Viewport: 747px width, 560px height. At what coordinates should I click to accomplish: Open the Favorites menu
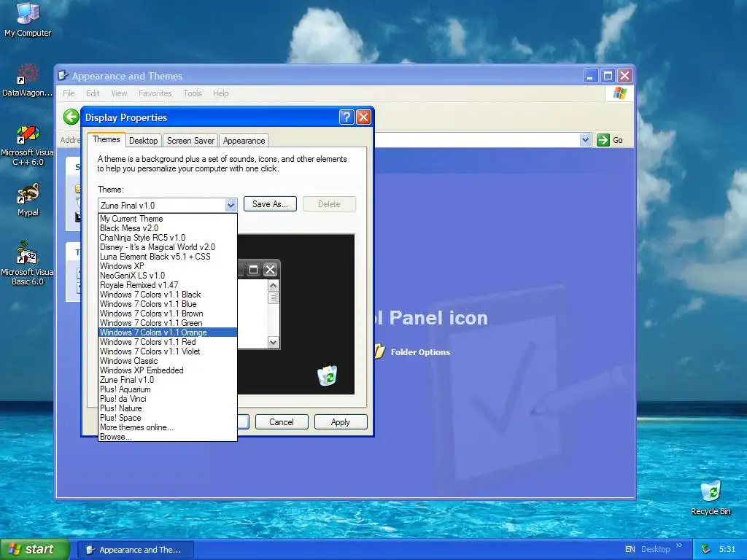pos(155,93)
